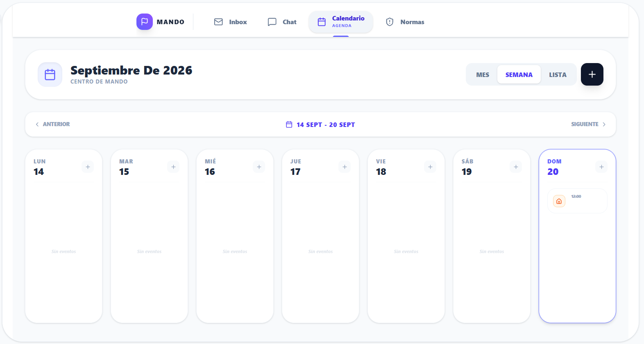This screenshot has height=344, width=644.
Task: Select the VIE 18 day header
Action: point(381,167)
